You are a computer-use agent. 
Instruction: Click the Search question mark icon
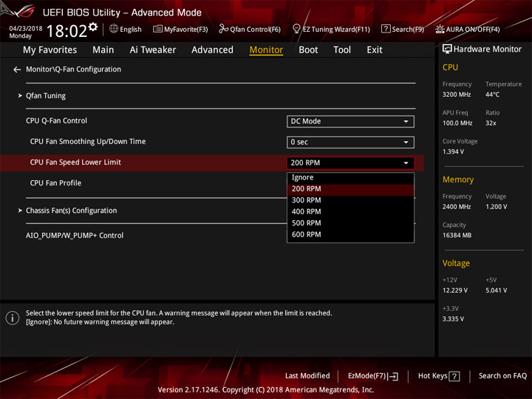point(386,29)
